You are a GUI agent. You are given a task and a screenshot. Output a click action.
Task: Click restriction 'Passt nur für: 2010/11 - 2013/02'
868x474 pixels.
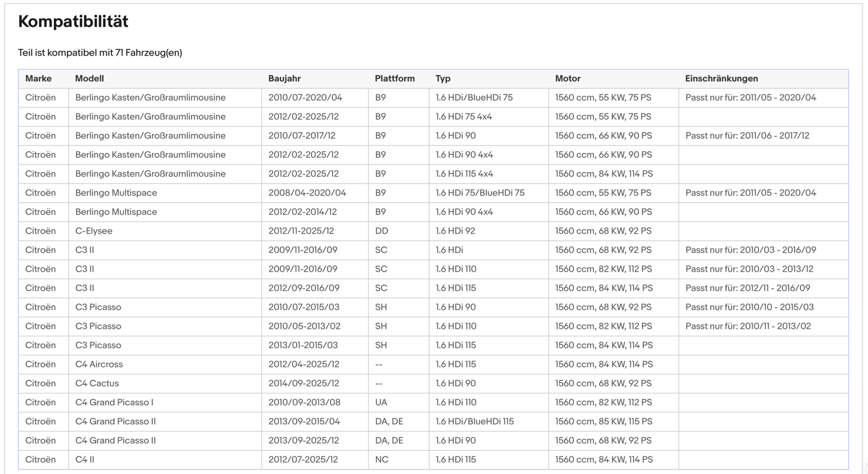click(748, 326)
